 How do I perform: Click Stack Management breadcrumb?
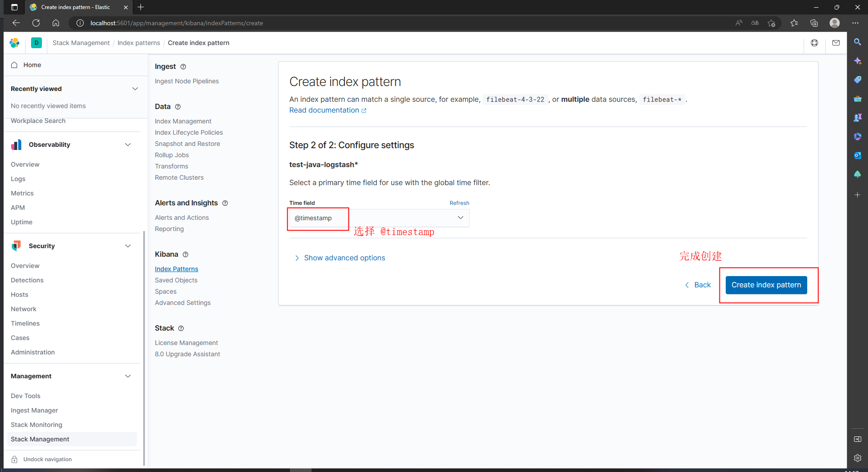coord(81,43)
